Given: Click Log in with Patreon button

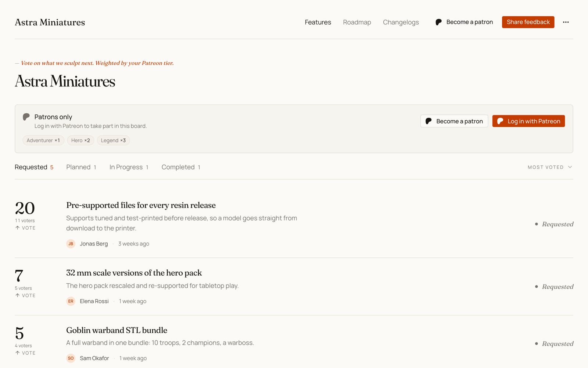Looking at the screenshot, I should pyautogui.click(x=528, y=121).
